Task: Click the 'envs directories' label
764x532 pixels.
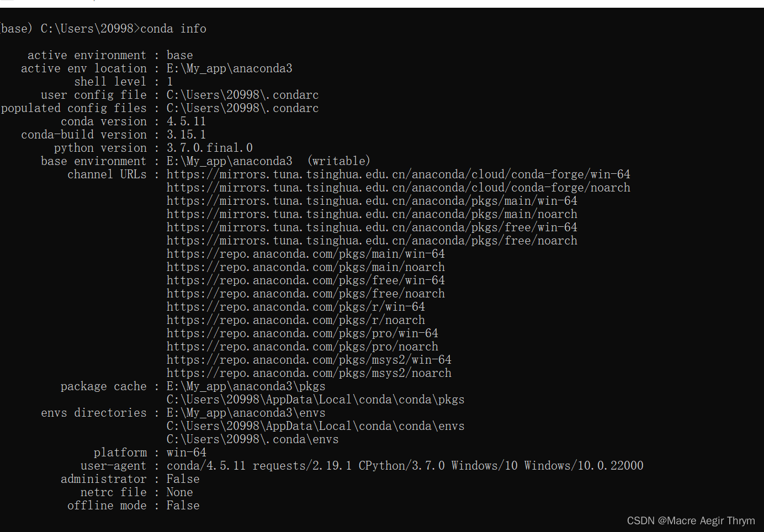Action: pos(94,413)
